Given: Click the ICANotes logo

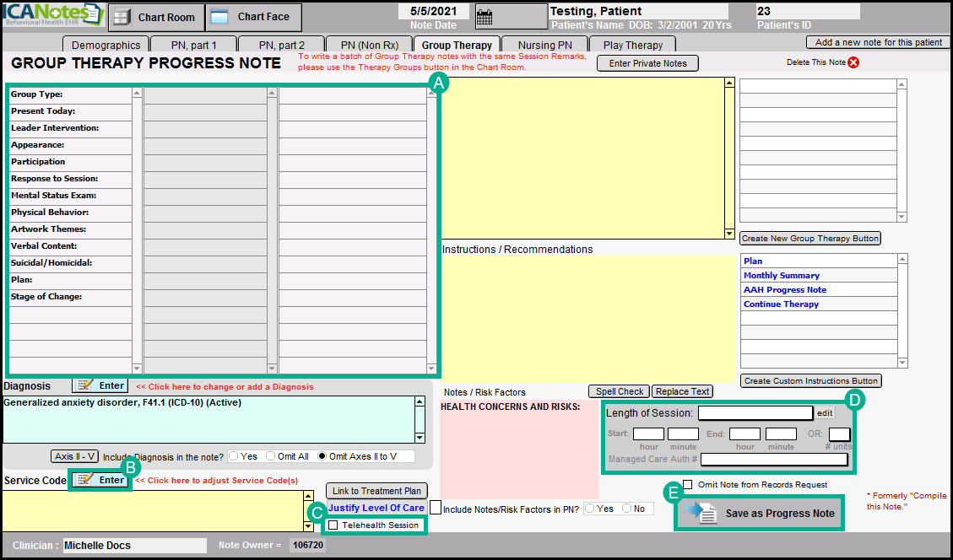Looking at the screenshot, I should [x=52, y=15].
